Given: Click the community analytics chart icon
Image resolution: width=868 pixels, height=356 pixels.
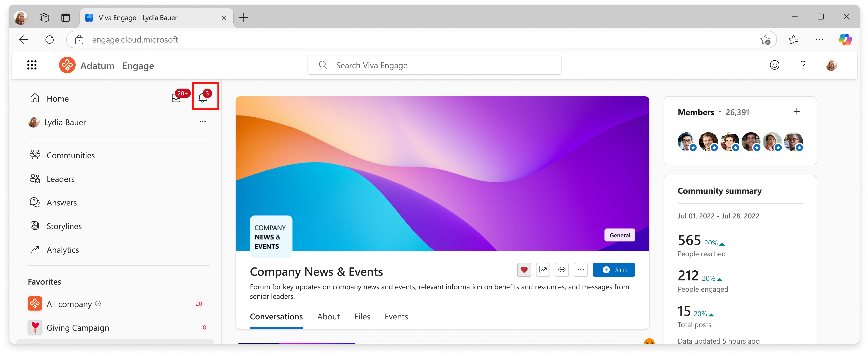Looking at the screenshot, I should 543,270.
